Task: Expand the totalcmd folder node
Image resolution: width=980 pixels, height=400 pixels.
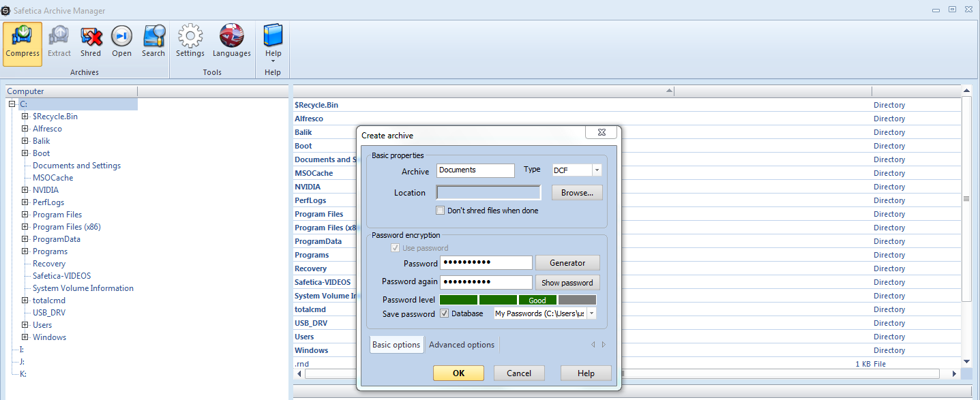Action: (25, 301)
